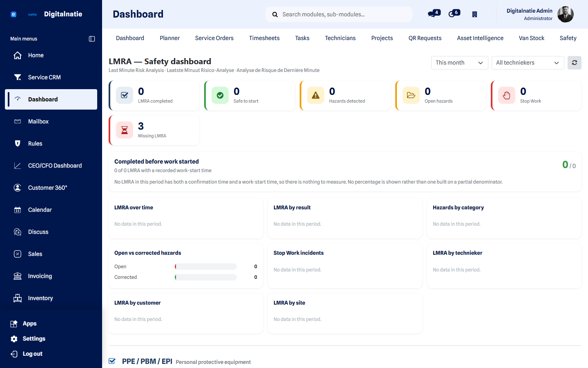Click the Hazards by category card title
Image resolution: width=588 pixels, height=368 pixels.
[x=458, y=208]
